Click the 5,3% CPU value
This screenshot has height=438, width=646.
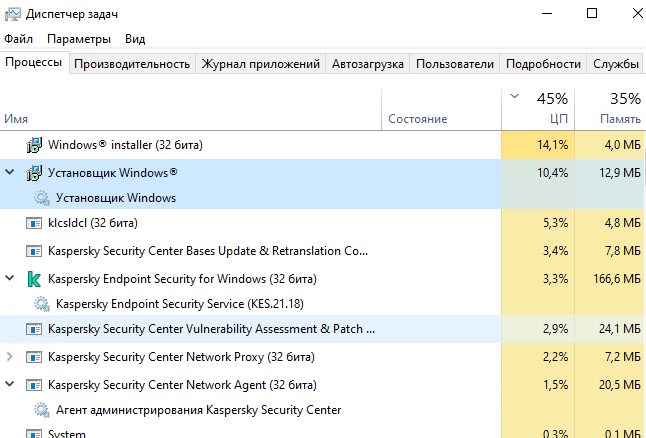[x=555, y=223]
